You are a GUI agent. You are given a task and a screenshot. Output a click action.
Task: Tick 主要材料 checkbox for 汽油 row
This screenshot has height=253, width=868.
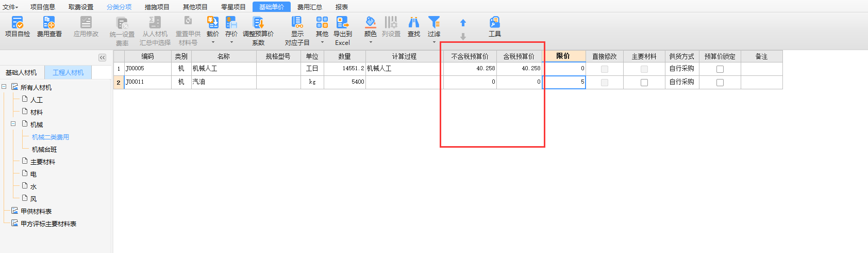644,83
